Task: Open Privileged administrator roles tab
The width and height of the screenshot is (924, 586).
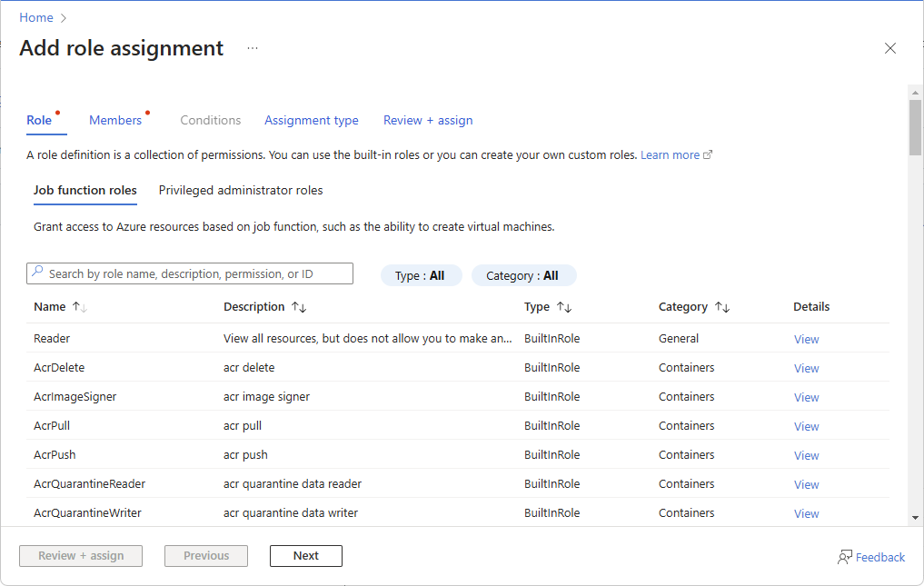Action: [x=240, y=190]
